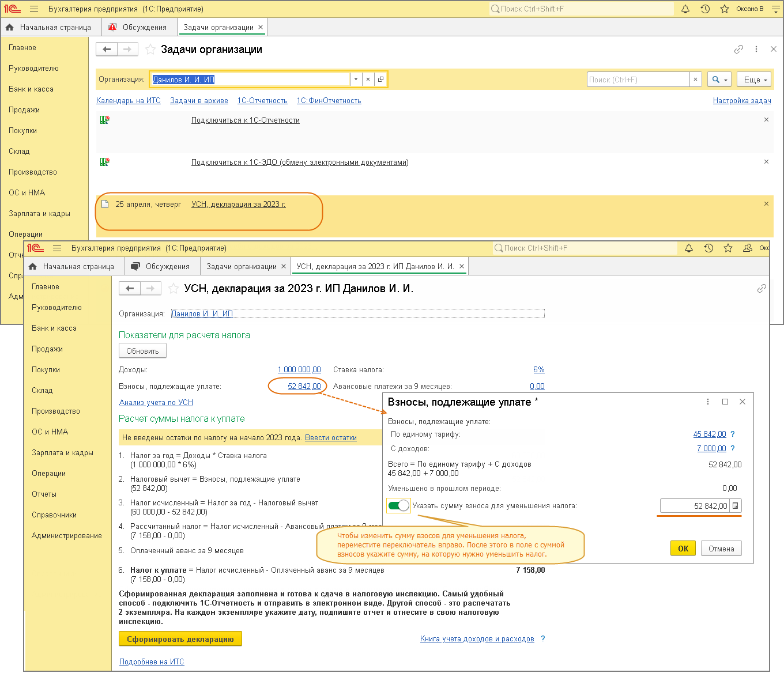Open main menu hamburger in back window
Image resolution: width=784 pixels, height=673 pixels.
[x=34, y=9]
